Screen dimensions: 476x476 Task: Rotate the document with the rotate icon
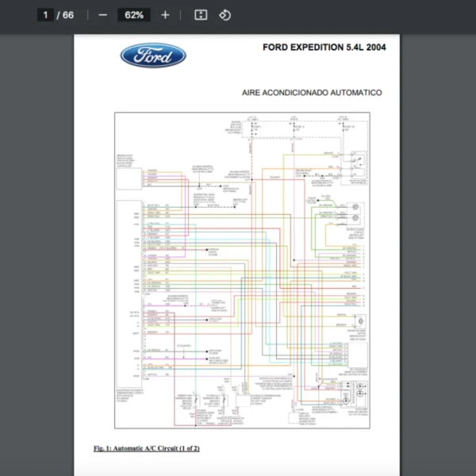(x=225, y=15)
